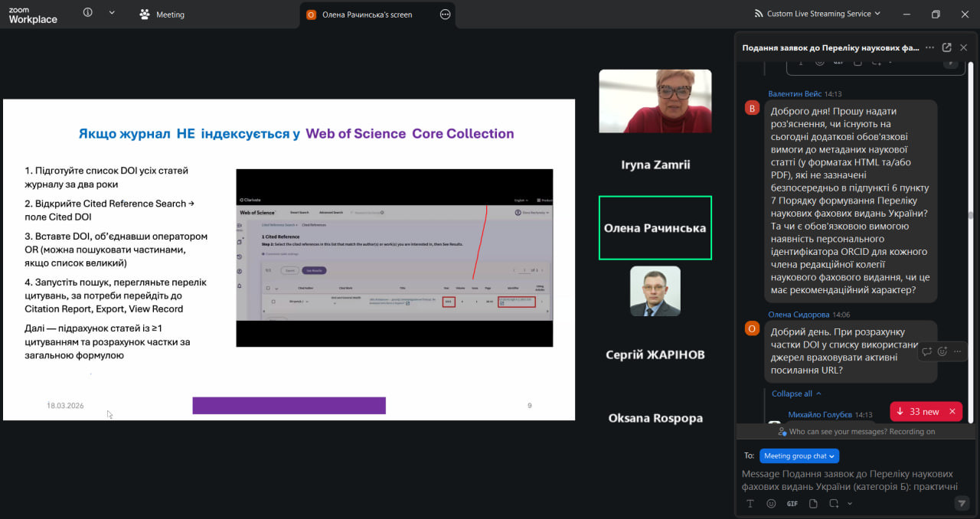
Task: Pop out the chat panel
Action: coord(947,47)
